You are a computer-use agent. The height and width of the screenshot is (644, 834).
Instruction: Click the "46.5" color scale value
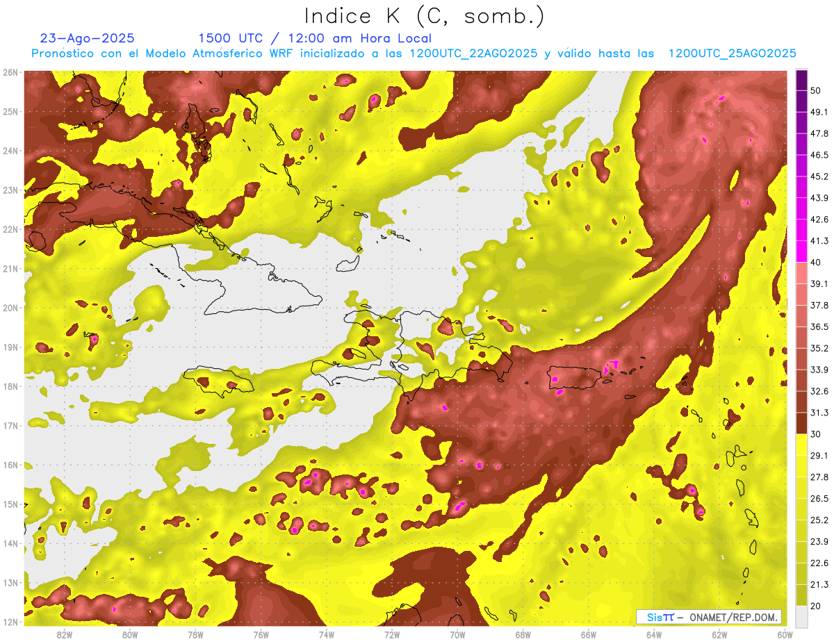pyautogui.click(x=819, y=155)
